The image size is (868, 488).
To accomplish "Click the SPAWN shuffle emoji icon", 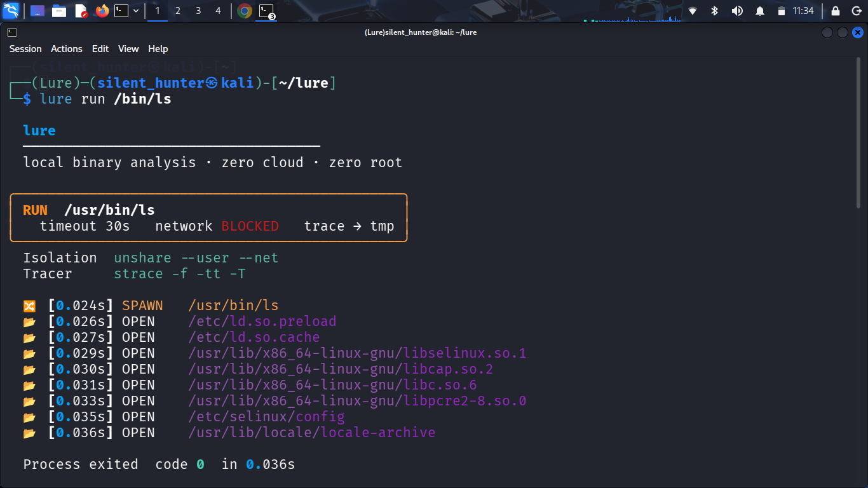I will point(29,306).
